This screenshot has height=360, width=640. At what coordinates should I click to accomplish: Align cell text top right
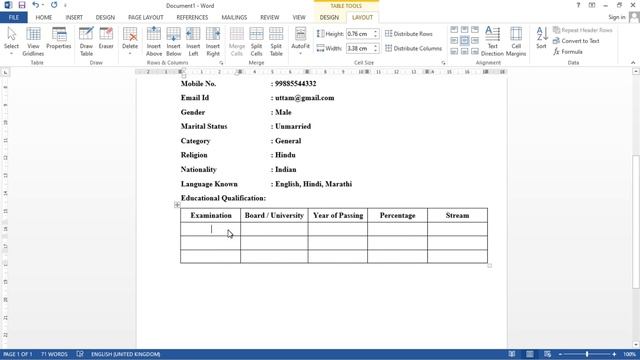click(475, 30)
